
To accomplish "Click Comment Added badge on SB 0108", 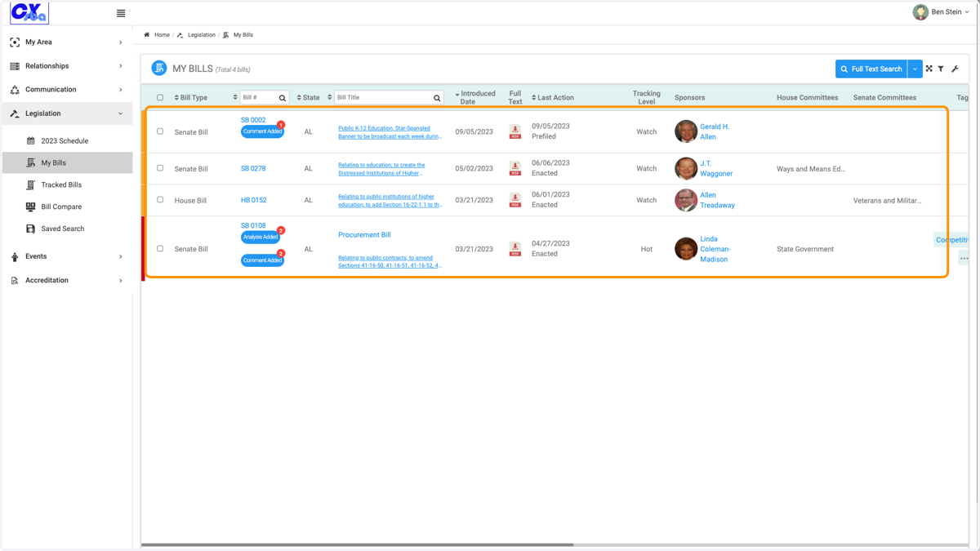I will coord(262,260).
